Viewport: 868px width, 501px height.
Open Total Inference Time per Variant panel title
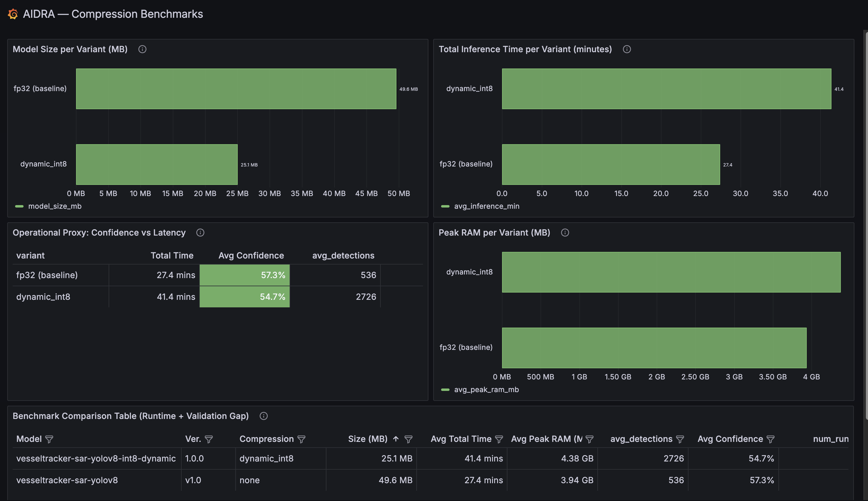pos(525,49)
